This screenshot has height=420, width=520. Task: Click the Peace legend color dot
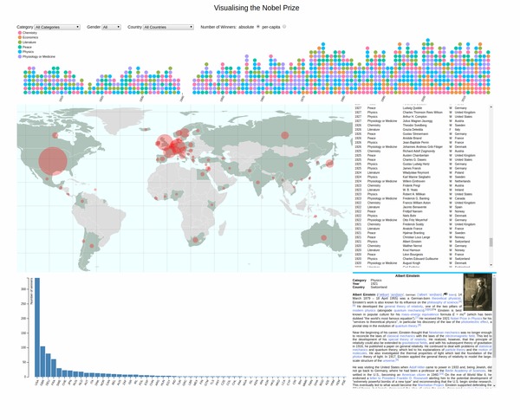[x=19, y=47]
